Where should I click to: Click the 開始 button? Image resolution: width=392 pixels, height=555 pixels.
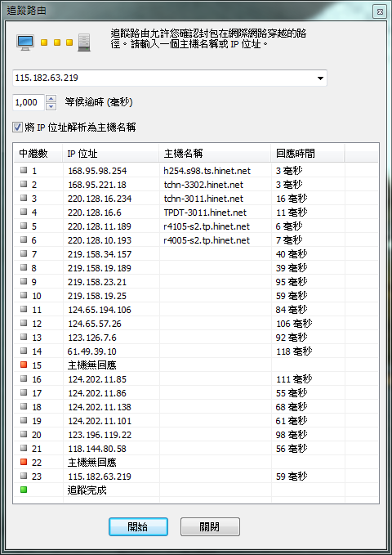click(x=138, y=526)
